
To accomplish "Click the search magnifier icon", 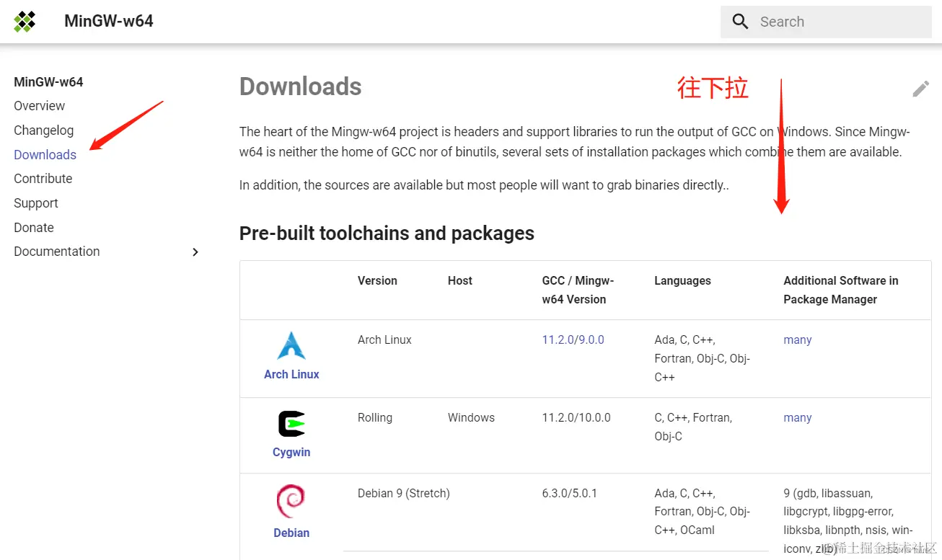I will click(x=740, y=22).
